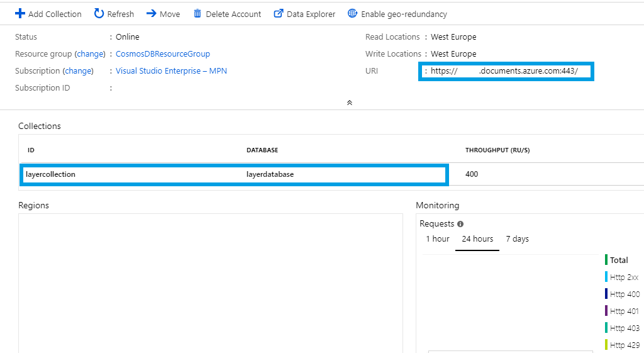
Task: Click the Http 2xx legend color swatch
Action: [606, 277]
